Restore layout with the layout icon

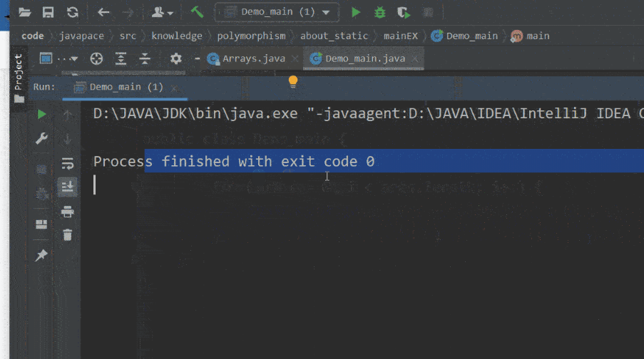pyautogui.click(x=41, y=224)
